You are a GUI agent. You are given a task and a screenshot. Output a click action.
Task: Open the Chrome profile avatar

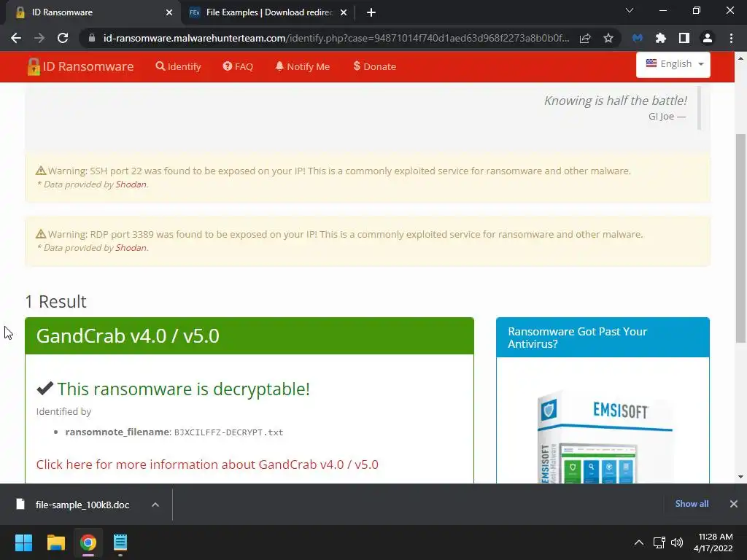click(x=708, y=38)
